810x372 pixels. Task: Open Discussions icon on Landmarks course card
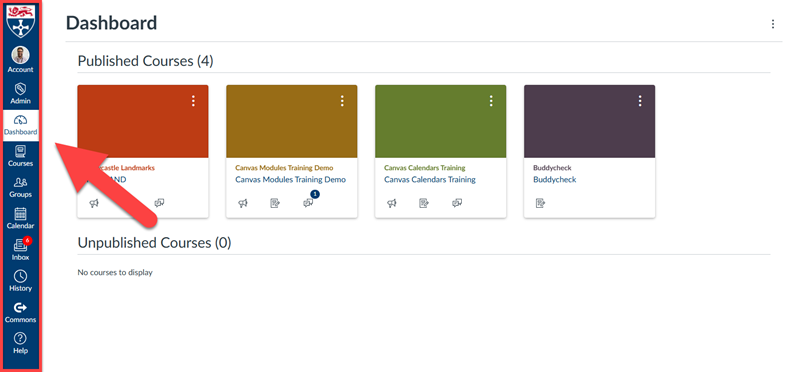[x=160, y=203]
